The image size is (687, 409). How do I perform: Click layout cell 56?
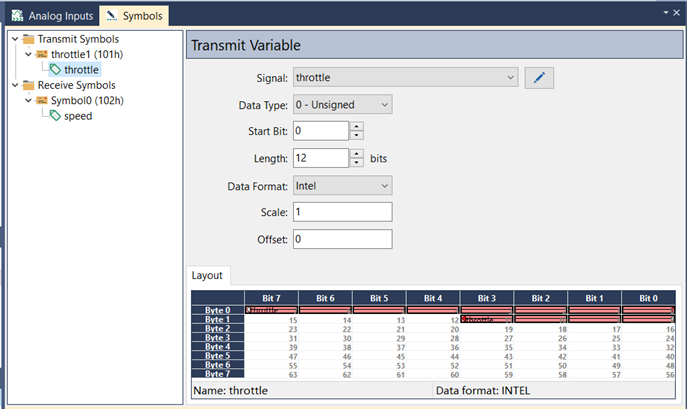648,374
